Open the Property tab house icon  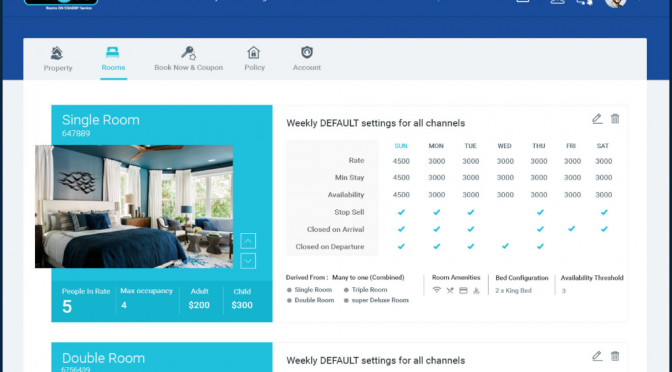pos(57,53)
